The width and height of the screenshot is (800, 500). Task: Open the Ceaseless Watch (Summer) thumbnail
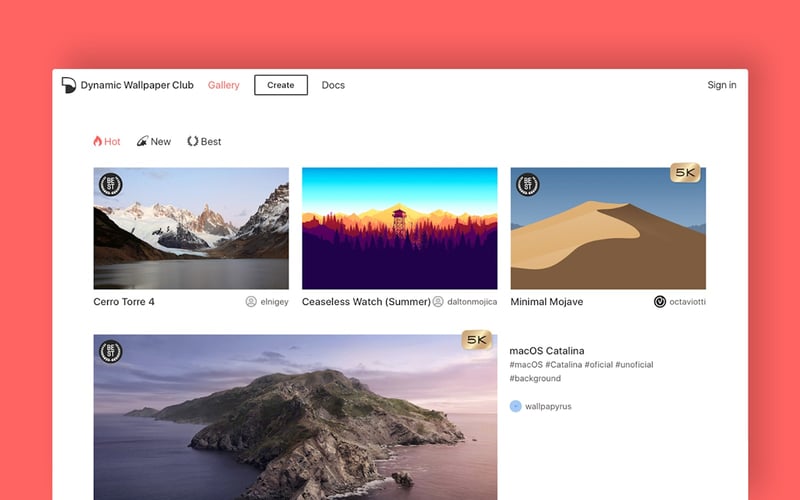point(399,228)
